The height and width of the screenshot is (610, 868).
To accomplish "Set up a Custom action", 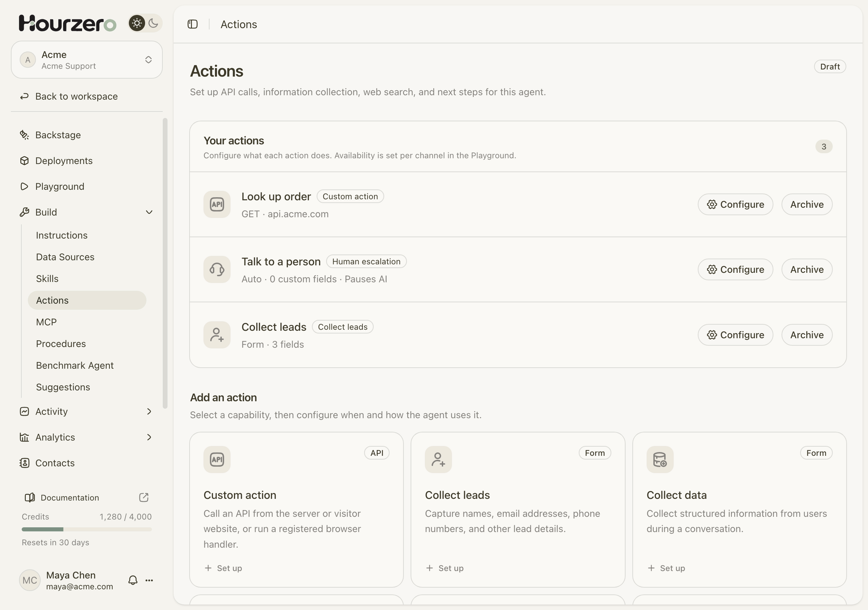I will coord(223,568).
